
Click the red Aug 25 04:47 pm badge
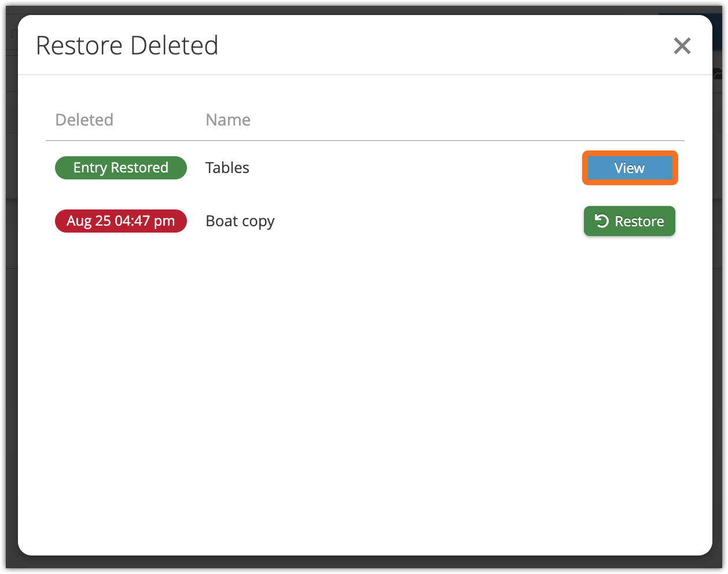(120, 221)
